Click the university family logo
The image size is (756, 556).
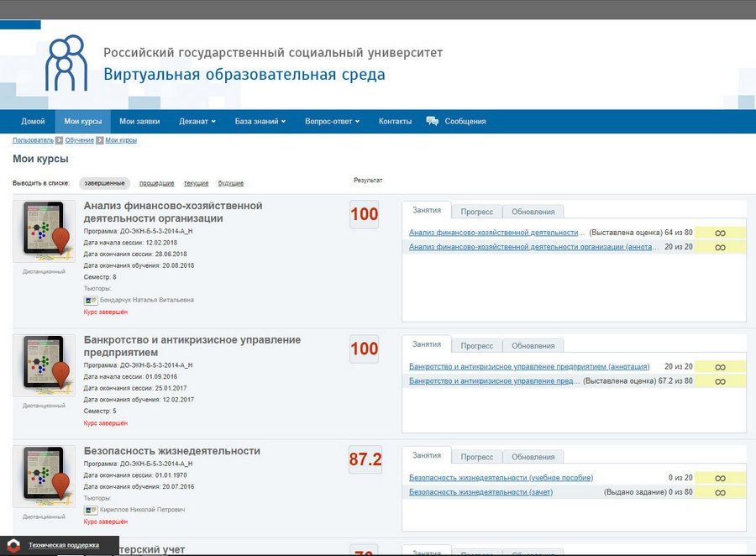66,63
